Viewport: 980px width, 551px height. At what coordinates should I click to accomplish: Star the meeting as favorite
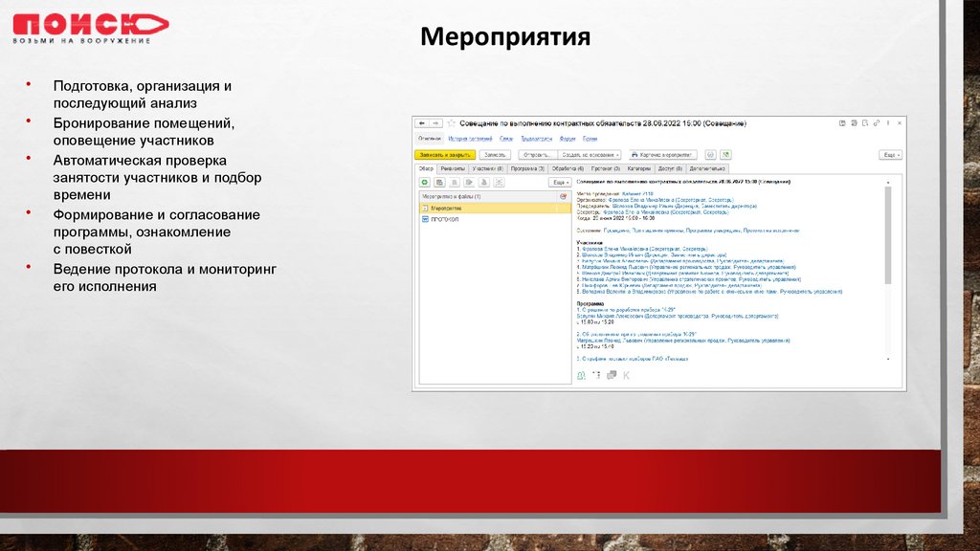tap(452, 123)
